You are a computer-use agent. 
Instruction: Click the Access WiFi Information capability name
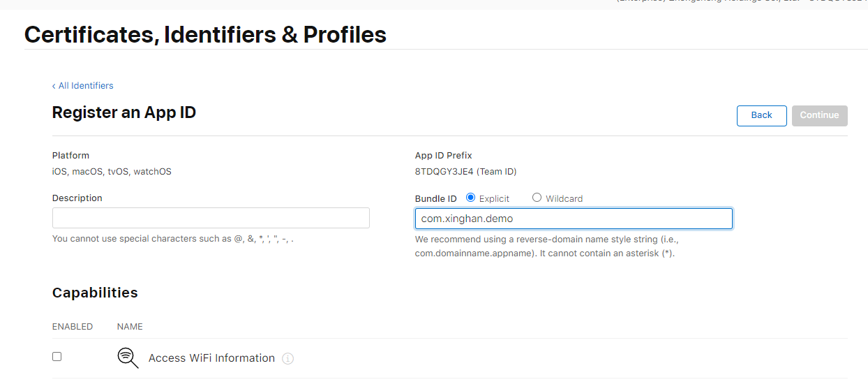211,358
